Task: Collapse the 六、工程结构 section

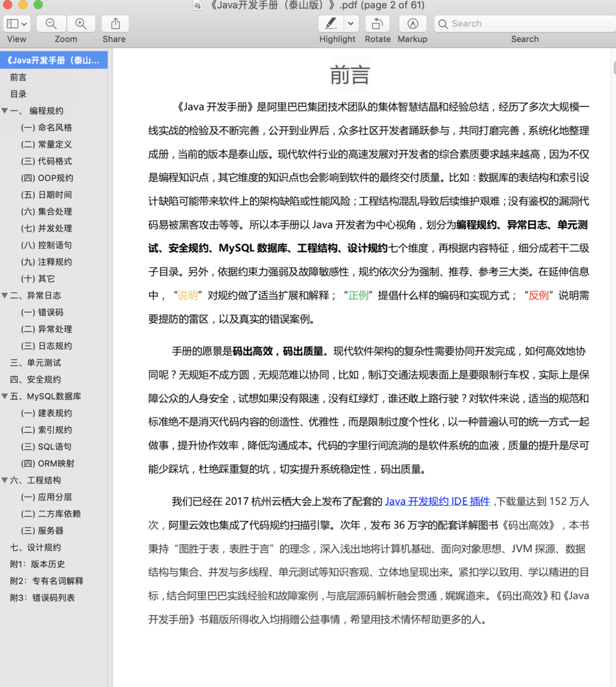Action: coord(5,480)
